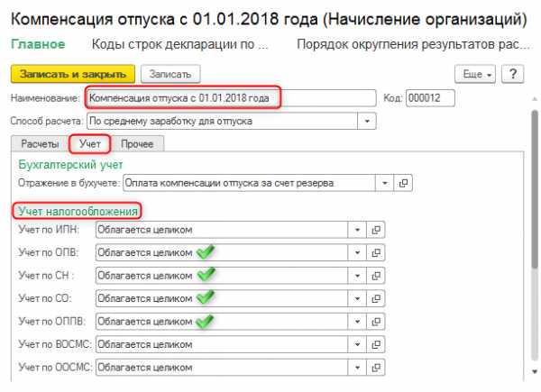
Task: Expand the Учет по ВОСМС dropdown arrow
Action: pyautogui.click(x=359, y=343)
